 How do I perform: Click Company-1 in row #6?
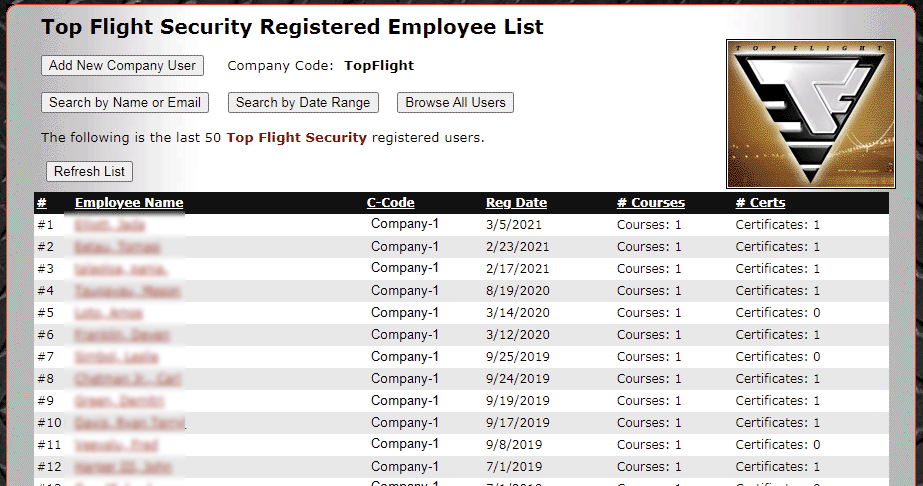point(404,334)
